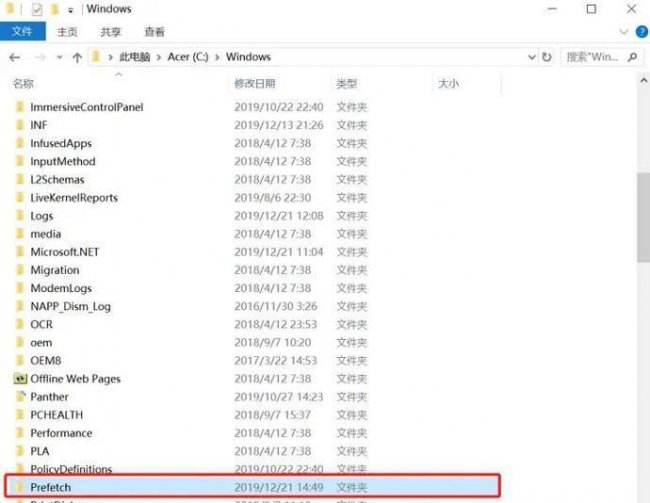
Task: Expand the chevron after Acer (C:) in path
Action: (x=217, y=57)
